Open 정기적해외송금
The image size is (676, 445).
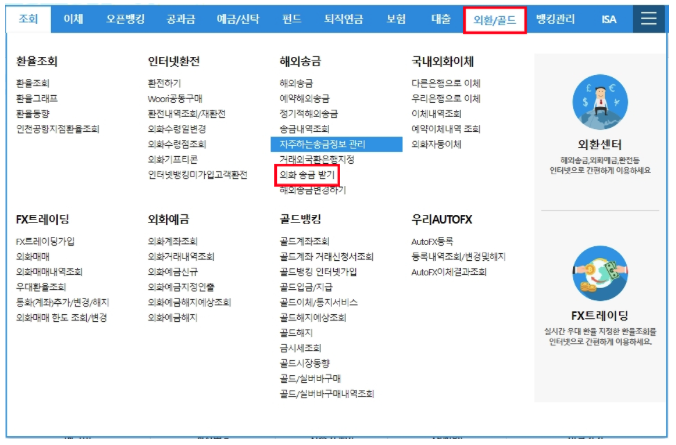coord(309,114)
